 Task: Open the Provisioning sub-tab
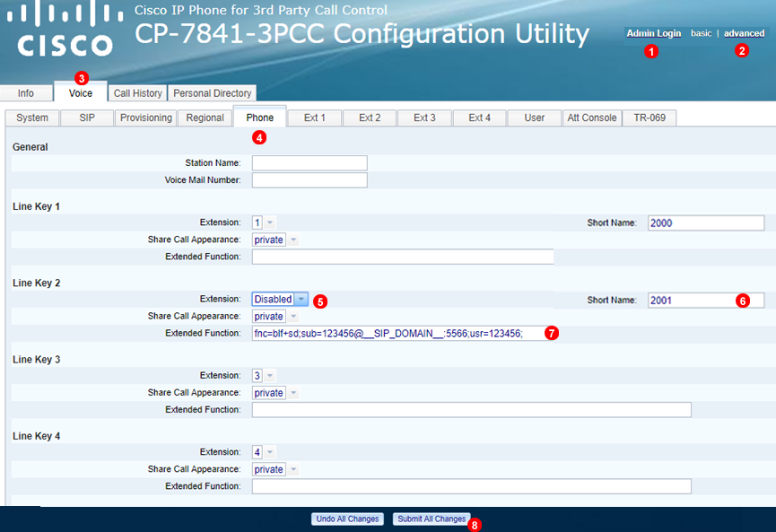[x=146, y=118]
